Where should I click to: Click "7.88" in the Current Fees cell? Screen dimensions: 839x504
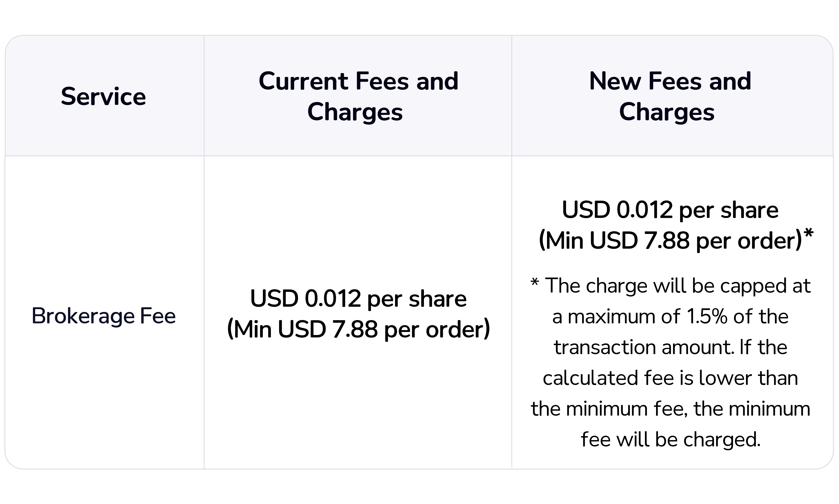tap(355, 329)
